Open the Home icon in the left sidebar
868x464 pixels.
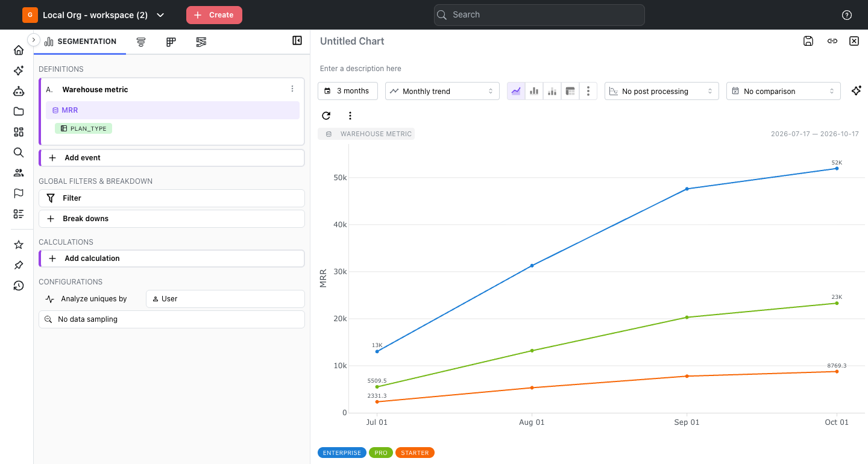coord(19,50)
